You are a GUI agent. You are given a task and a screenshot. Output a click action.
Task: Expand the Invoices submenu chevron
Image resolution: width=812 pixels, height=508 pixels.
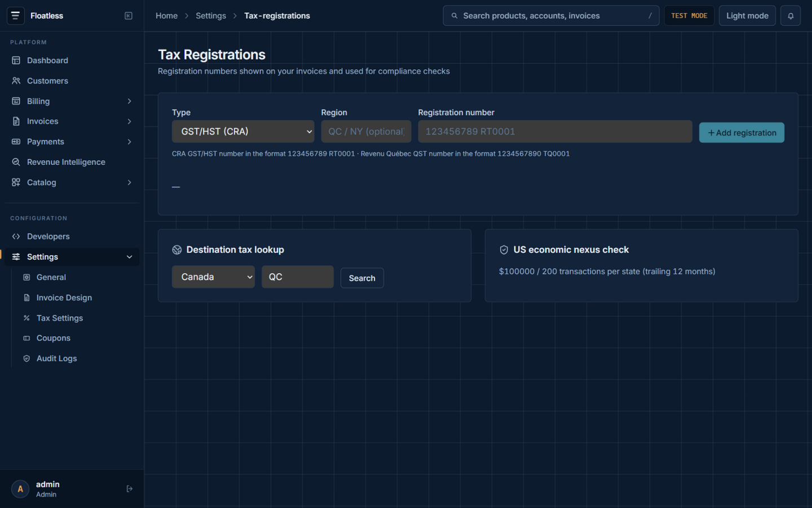(x=129, y=121)
